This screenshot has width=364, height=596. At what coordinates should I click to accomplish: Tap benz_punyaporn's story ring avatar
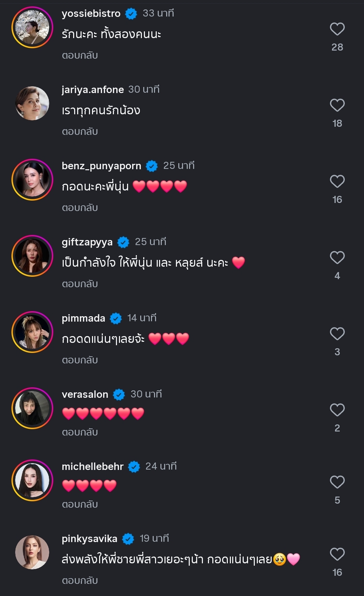pyautogui.click(x=32, y=180)
